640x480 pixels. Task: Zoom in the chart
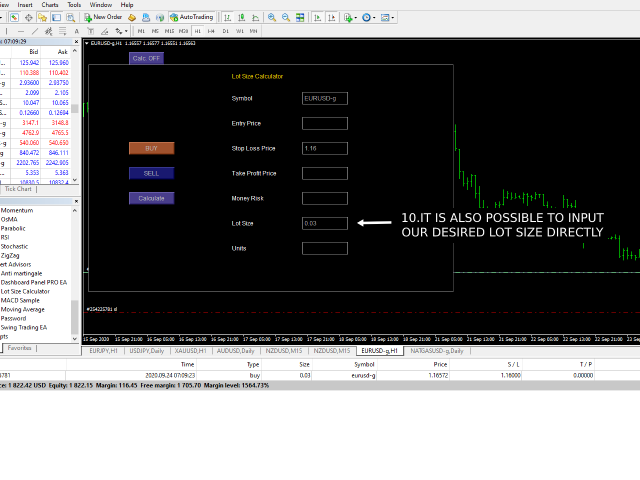click(x=272, y=17)
